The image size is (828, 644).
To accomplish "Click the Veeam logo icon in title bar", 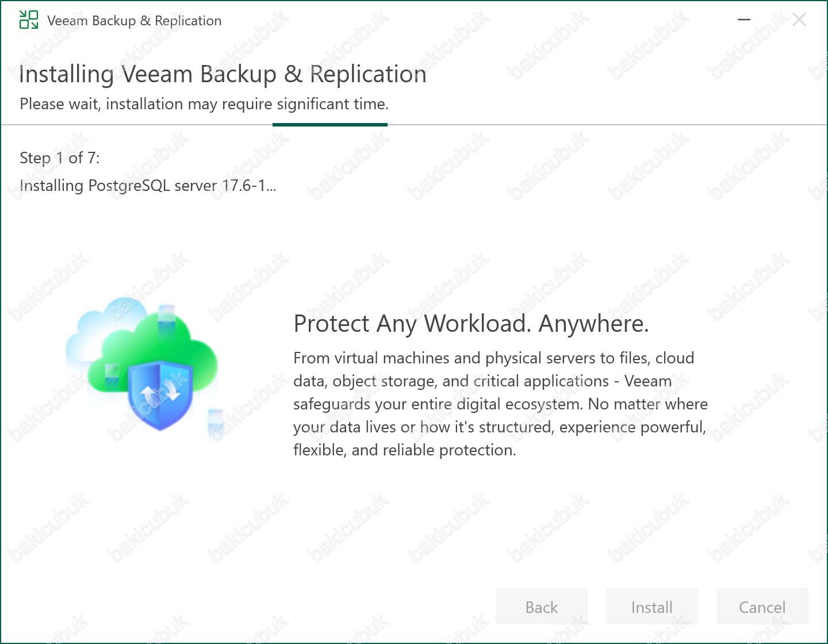I will pos(28,20).
